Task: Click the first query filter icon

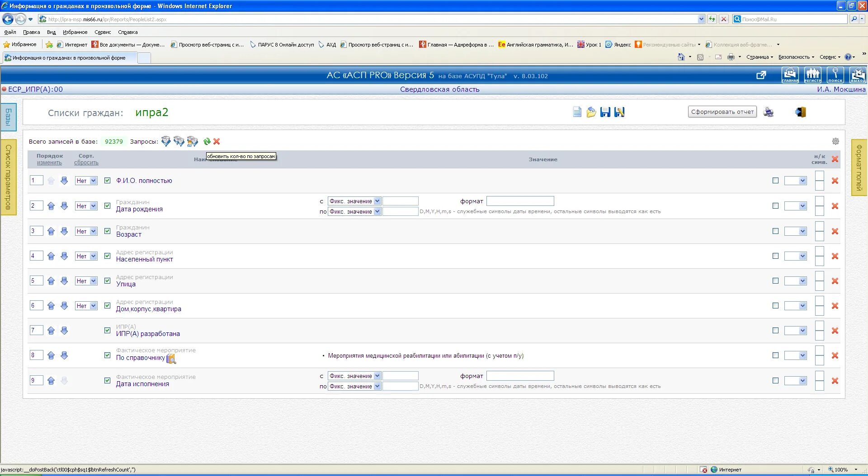Action: [166, 141]
